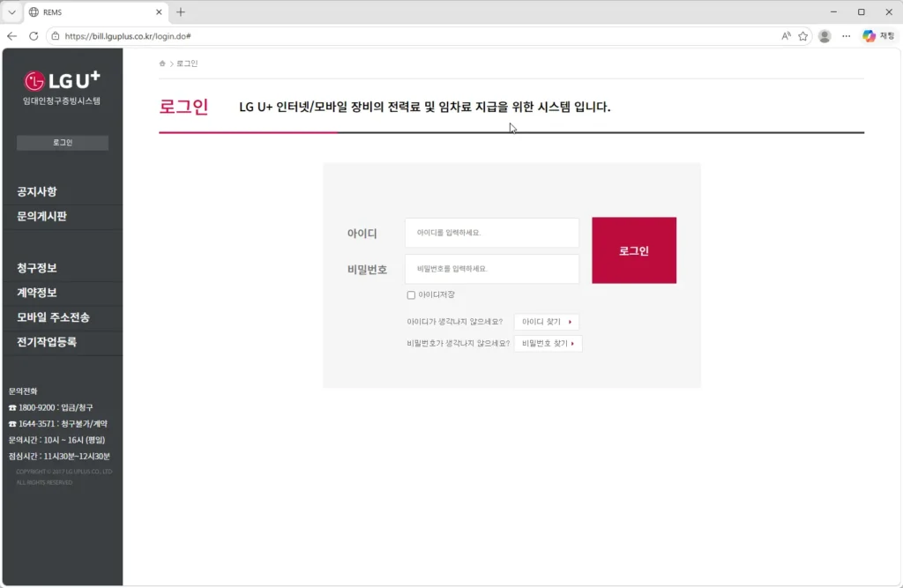
Task: Click the red 로그인 button
Action: click(x=634, y=250)
